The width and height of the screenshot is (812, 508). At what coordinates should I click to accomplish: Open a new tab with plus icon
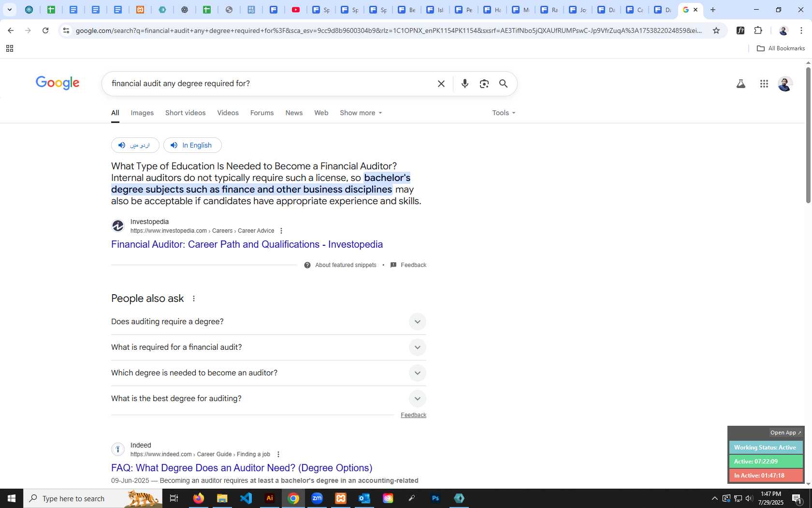(713, 10)
